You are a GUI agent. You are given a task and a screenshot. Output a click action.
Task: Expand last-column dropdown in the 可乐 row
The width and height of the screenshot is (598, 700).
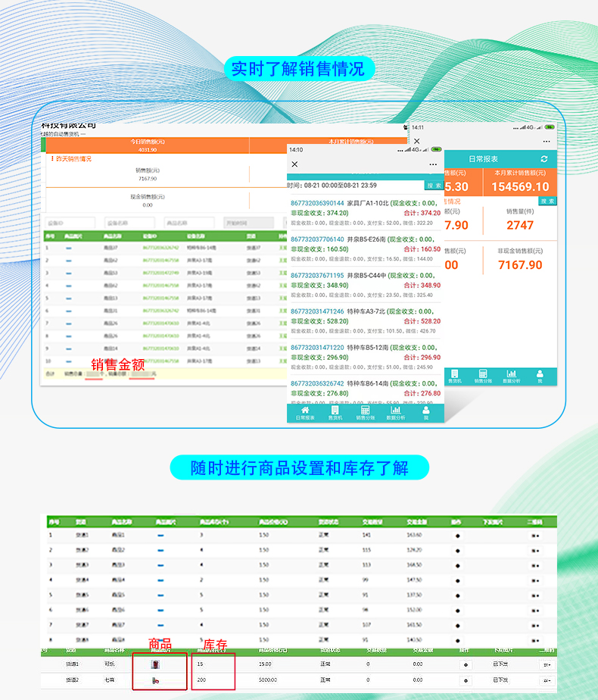pyautogui.click(x=546, y=664)
